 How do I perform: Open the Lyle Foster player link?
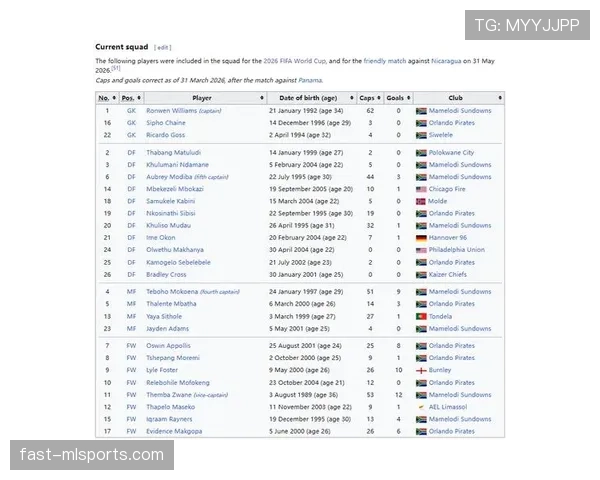coord(162,370)
